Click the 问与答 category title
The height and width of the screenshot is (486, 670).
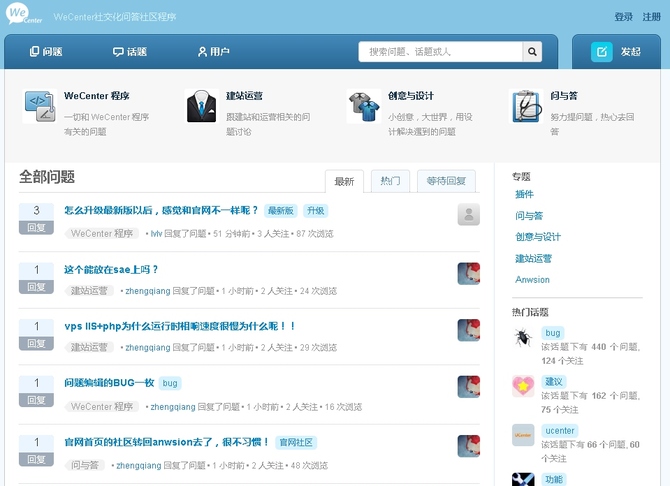point(564,96)
